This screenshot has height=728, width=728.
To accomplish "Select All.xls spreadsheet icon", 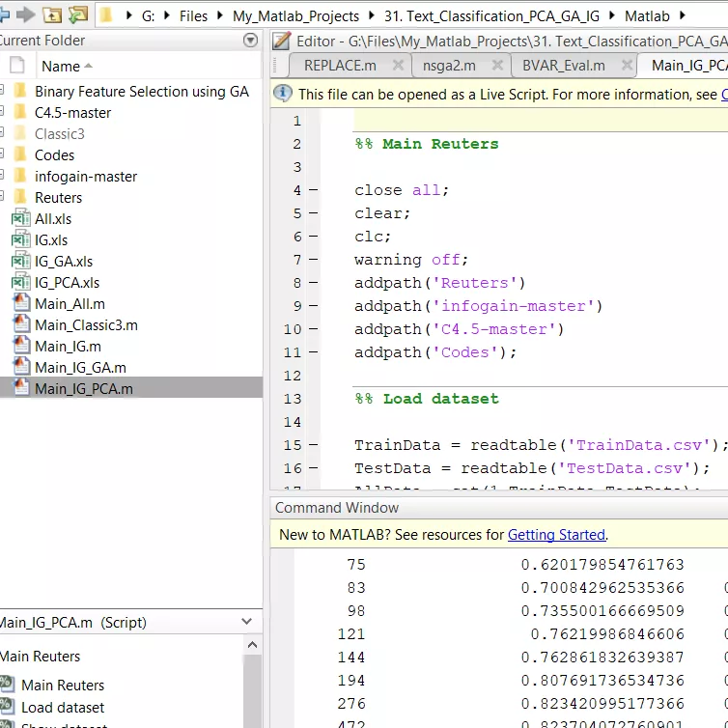I will click(x=20, y=218).
